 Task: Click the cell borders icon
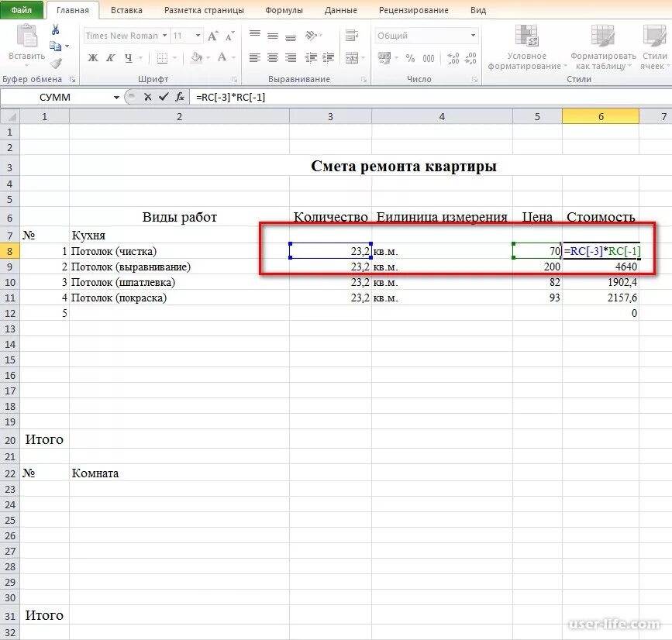coord(162,58)
